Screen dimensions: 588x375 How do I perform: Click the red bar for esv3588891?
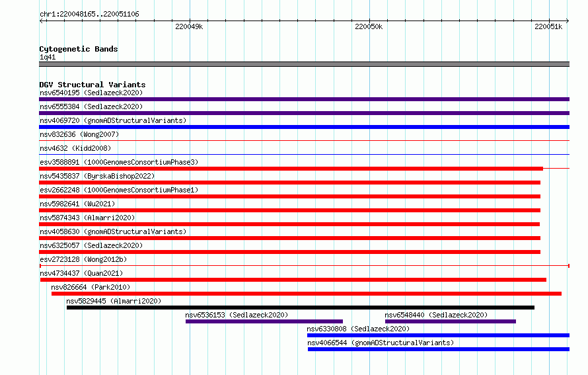[291, 169]
